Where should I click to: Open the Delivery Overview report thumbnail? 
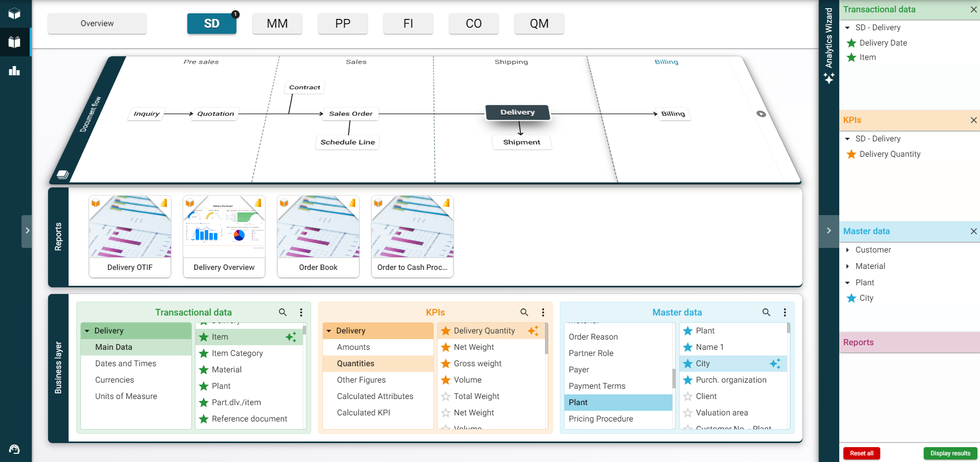(224, 236)
